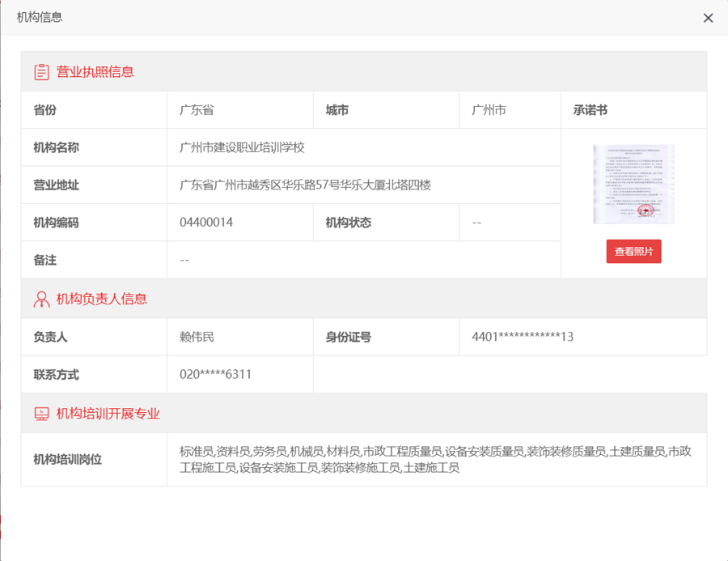
Task: Click the province value 广东省
Action: click(197, 110)
